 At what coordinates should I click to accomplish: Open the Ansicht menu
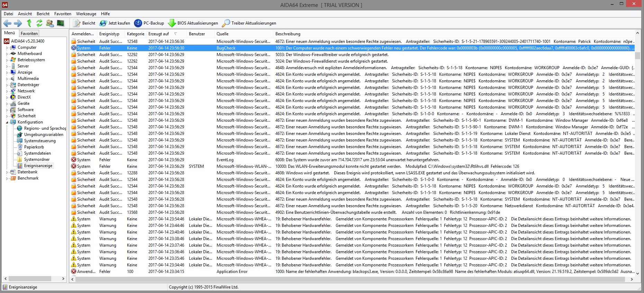25,14
